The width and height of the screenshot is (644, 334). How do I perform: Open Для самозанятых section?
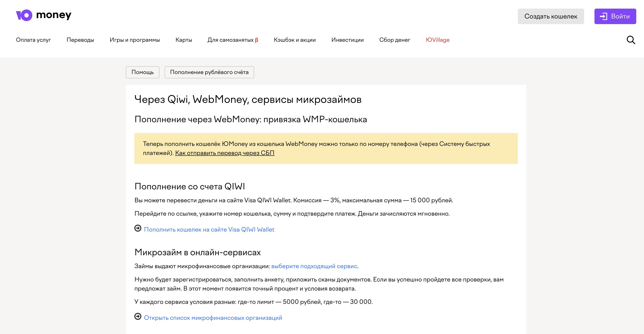tap(233, 40)
